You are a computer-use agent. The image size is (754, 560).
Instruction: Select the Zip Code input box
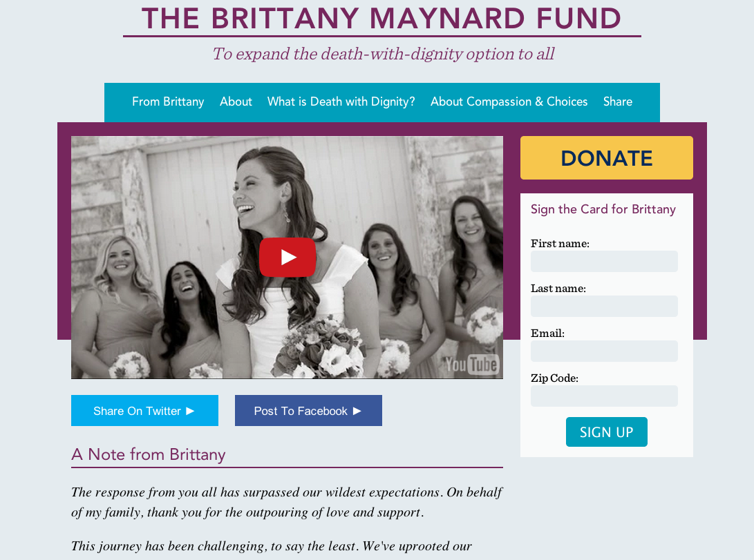click(x=604, y=396)
